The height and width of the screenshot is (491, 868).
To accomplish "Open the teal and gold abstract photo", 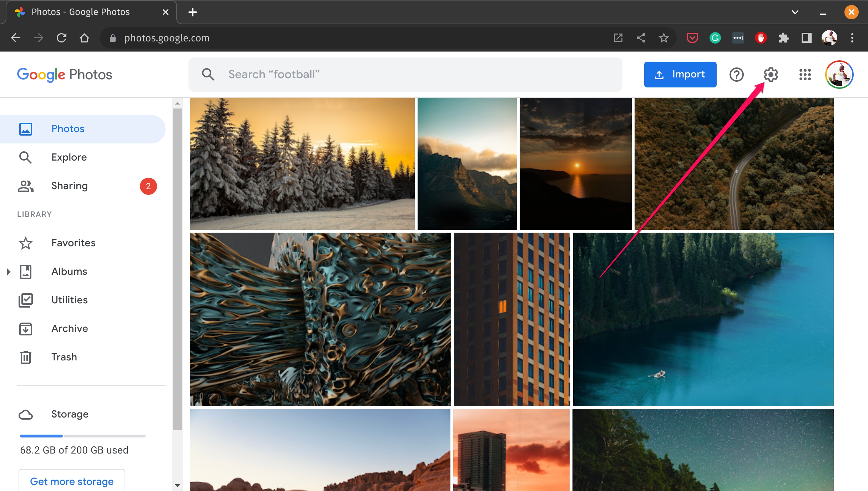I will click(320, 319).
